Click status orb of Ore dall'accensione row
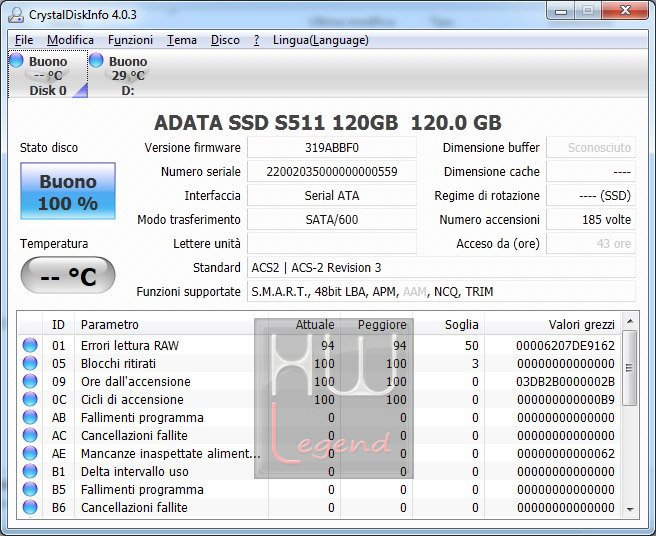The image size is (656, 536). (x=30, y=381)
